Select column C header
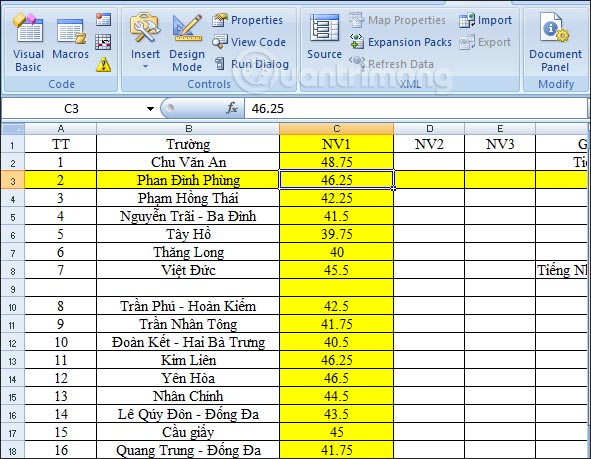Screen dimensions: 591x459 pyautogui.click(x=337, y=129)
